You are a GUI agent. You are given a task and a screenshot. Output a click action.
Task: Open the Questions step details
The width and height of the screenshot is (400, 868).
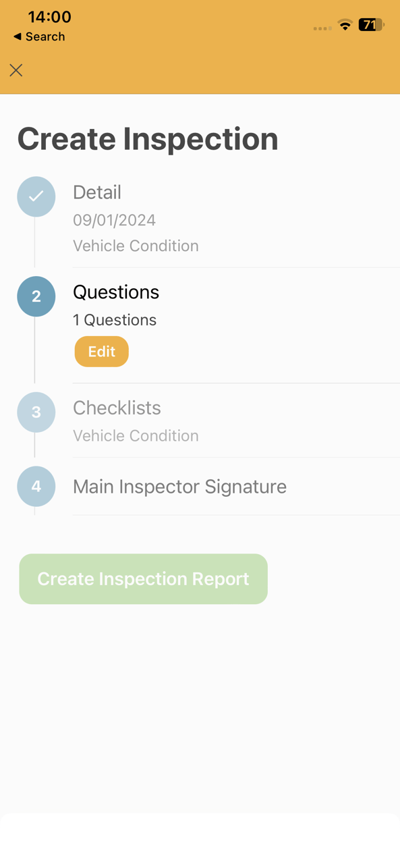tap(116, 292)
